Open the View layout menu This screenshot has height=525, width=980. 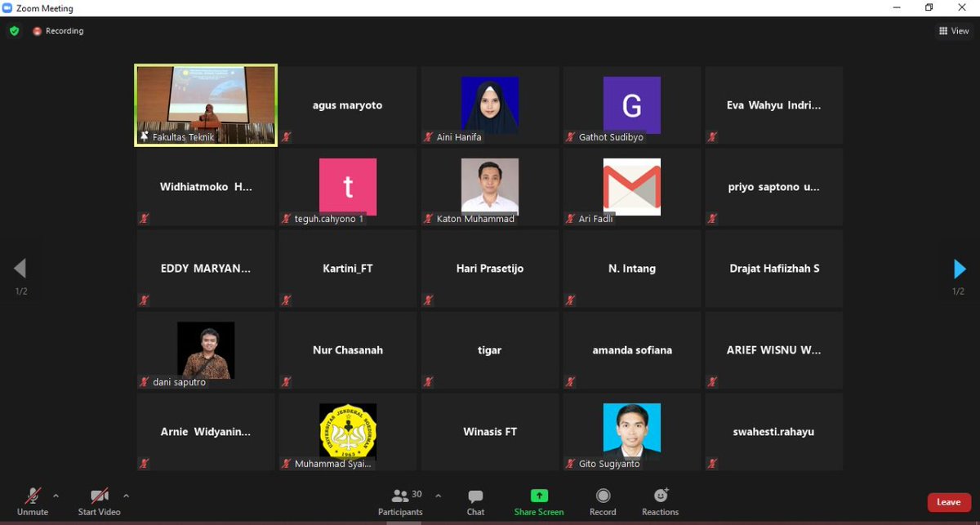click(x=954, y=31)
